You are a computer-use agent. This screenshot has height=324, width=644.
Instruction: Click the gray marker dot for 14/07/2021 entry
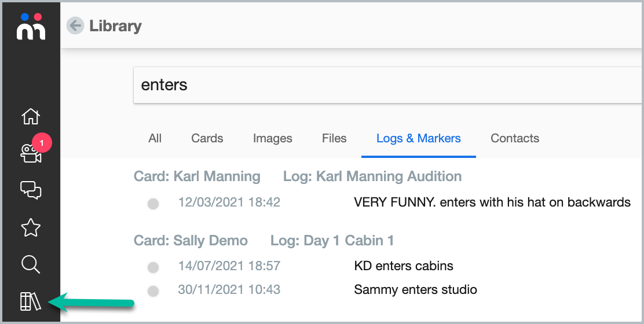153,267
